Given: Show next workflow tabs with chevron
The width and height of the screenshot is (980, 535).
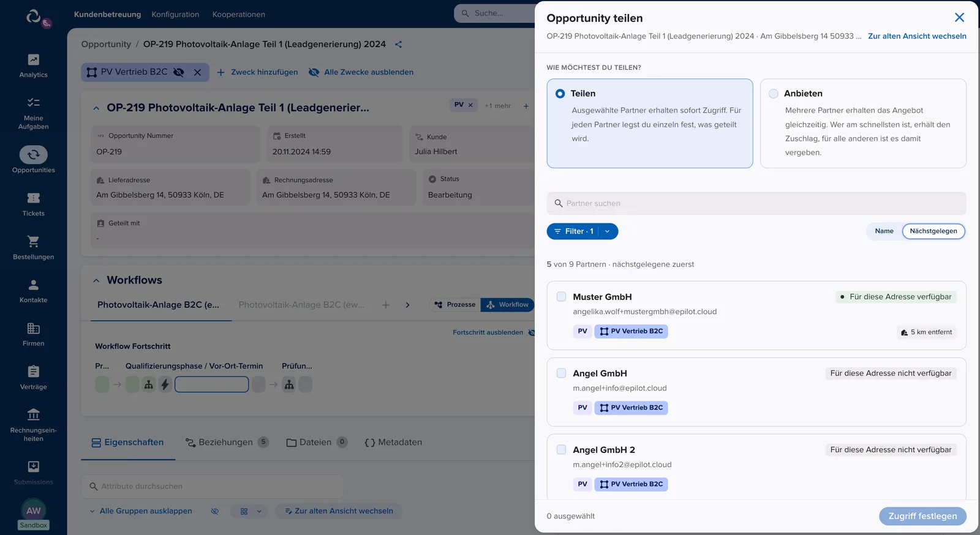Looking at the screenshot, I should (x=407, y=305).
